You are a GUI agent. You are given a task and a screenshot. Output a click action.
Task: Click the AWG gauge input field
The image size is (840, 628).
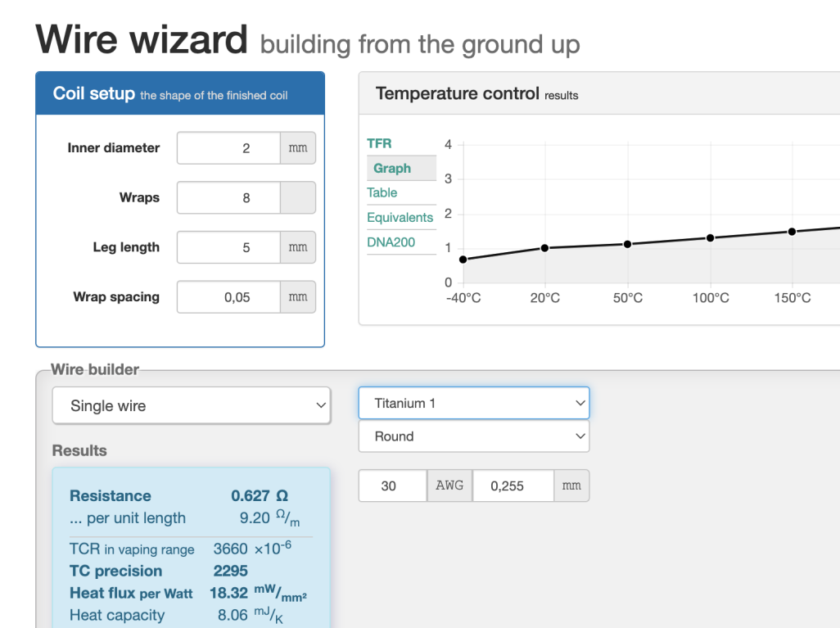tap(393, 486)
